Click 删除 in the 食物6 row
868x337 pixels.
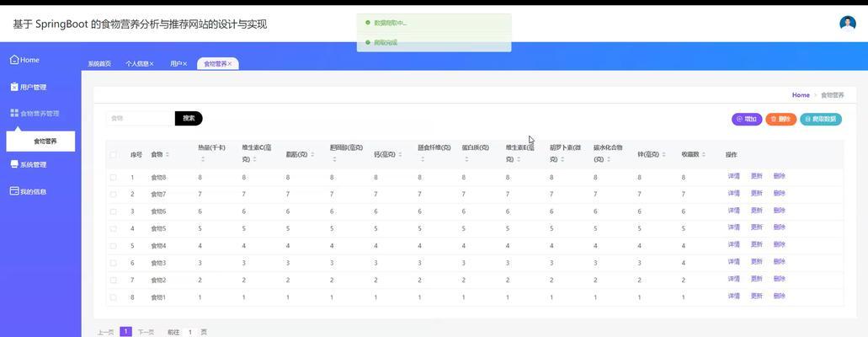[779, 211]
